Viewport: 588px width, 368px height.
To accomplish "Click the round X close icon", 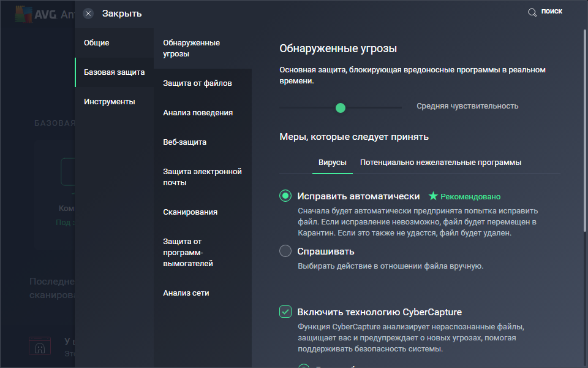I will click(x=88, y=13).
